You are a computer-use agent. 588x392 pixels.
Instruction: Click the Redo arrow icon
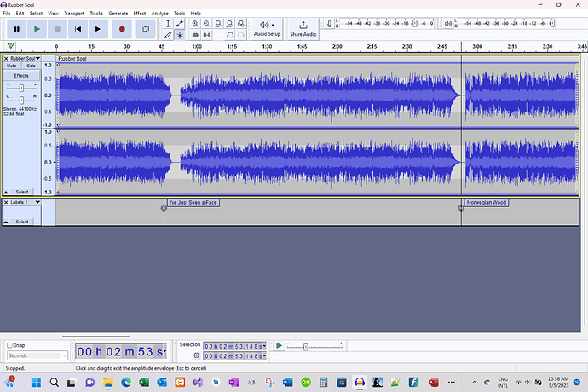241,35
